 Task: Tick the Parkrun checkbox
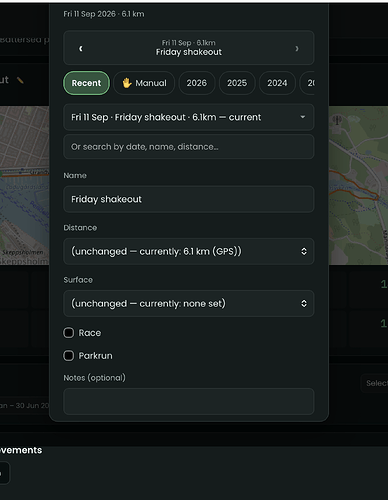click(69, 356)
